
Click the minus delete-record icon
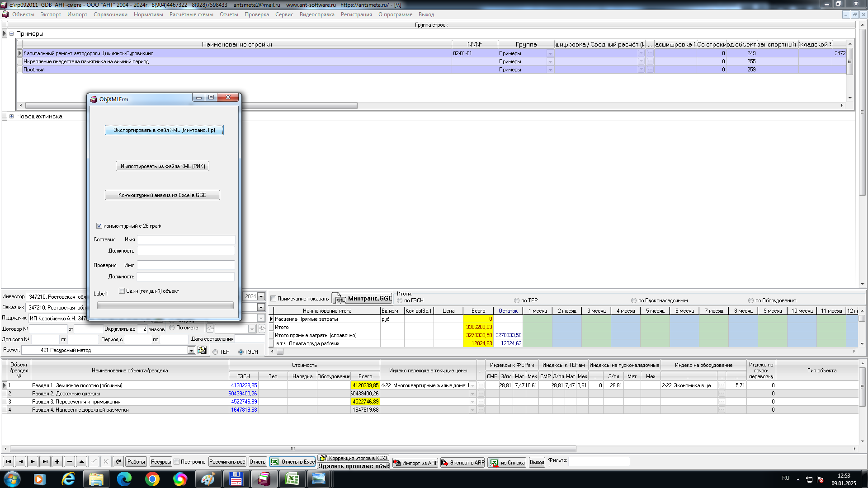[x=69, y=462]
